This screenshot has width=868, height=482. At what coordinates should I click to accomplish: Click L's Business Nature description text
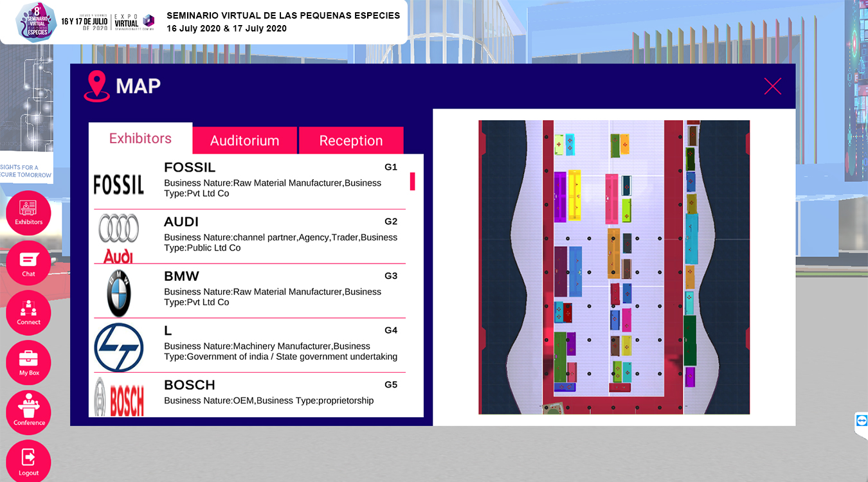[281, 351]
